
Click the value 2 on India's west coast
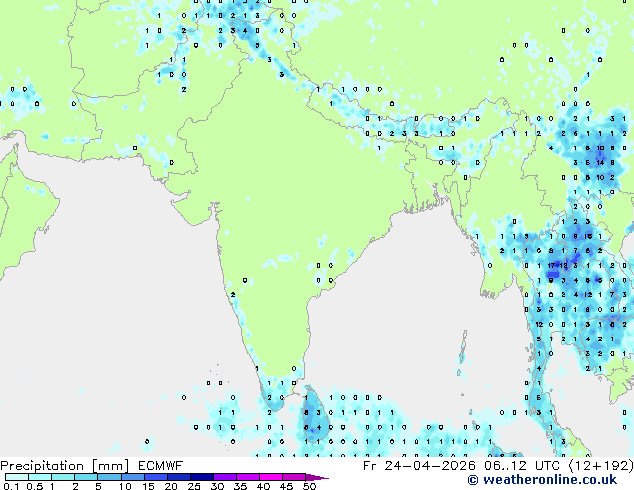pos(232,294)
